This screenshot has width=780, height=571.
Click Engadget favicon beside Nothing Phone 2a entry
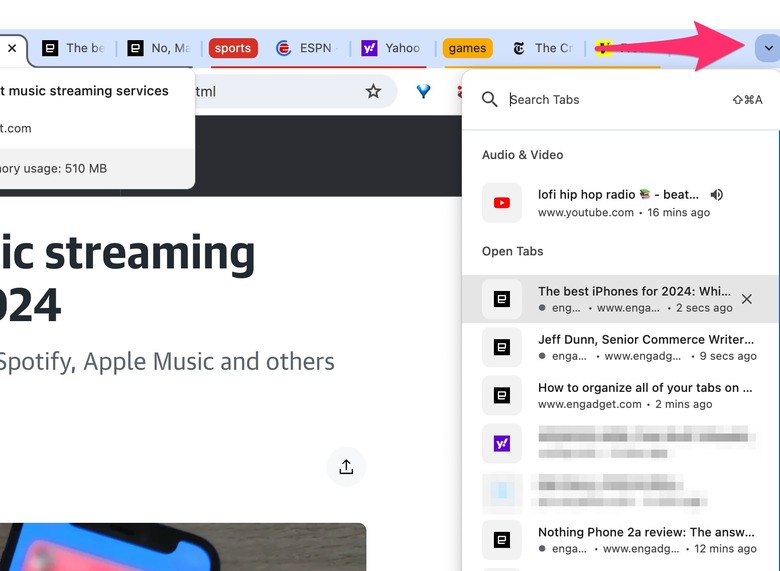click(x=501, y=540)
